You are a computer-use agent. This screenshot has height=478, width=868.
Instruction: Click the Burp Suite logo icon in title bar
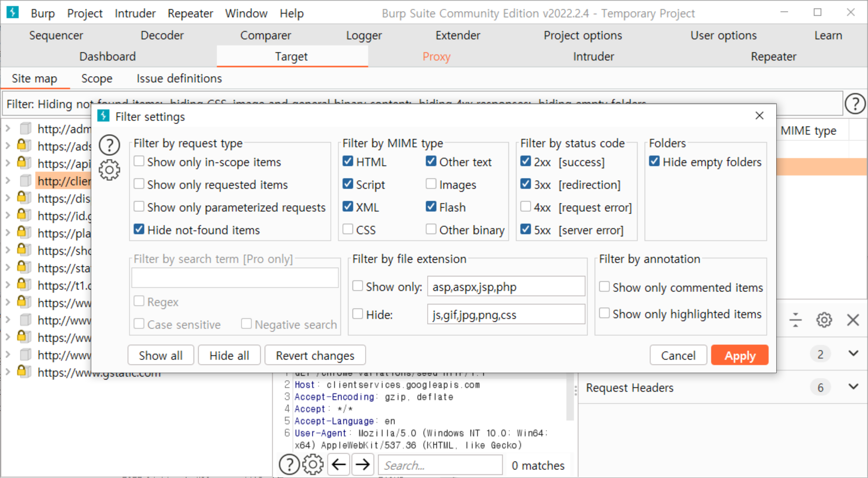click(x=13, y=12)
